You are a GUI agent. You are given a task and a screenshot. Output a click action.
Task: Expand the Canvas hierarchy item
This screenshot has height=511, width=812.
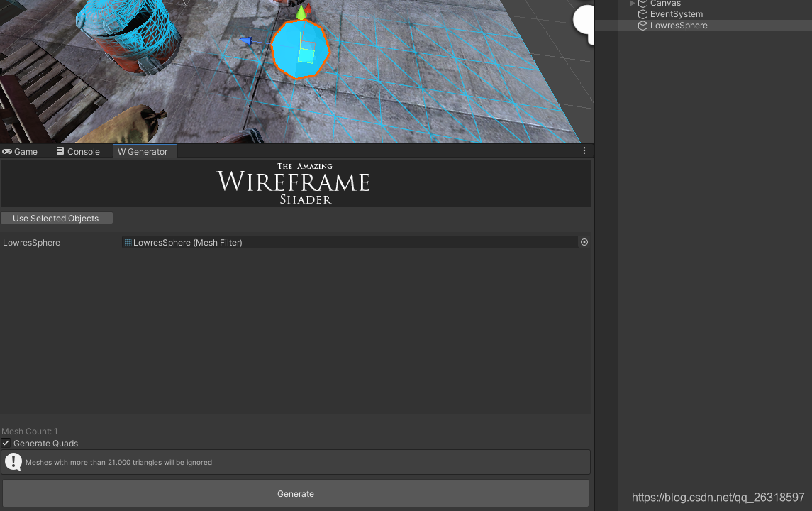632,3
